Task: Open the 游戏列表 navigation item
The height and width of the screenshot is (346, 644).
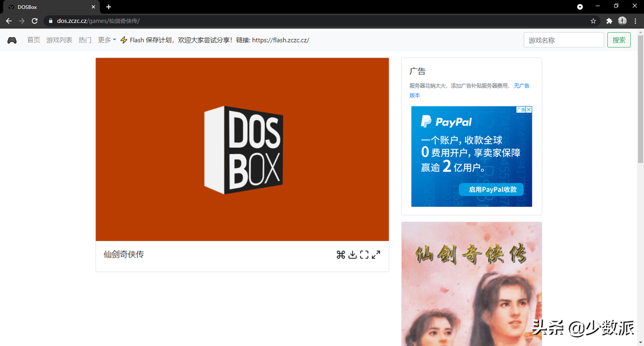Action: (59, 40)
